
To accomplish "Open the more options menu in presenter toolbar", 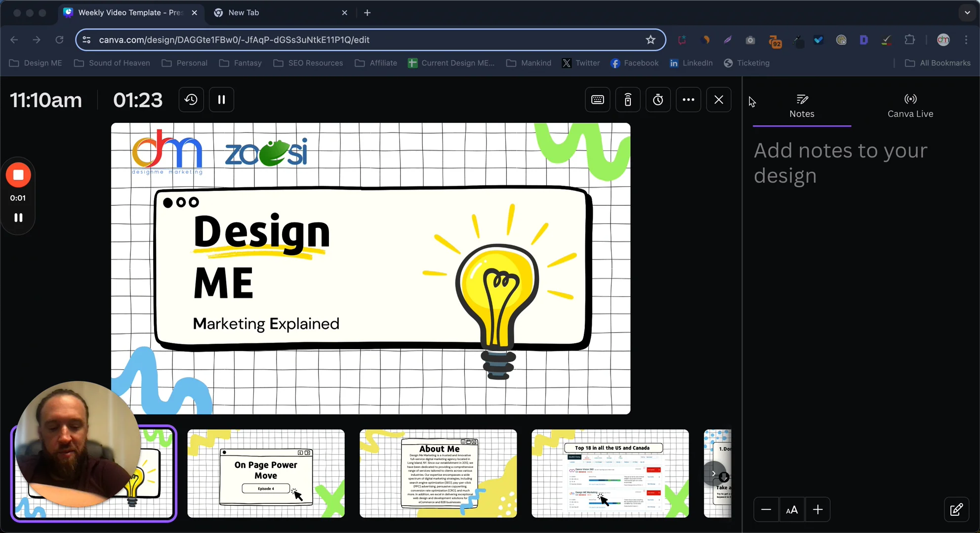I will (x=688, y=99).
